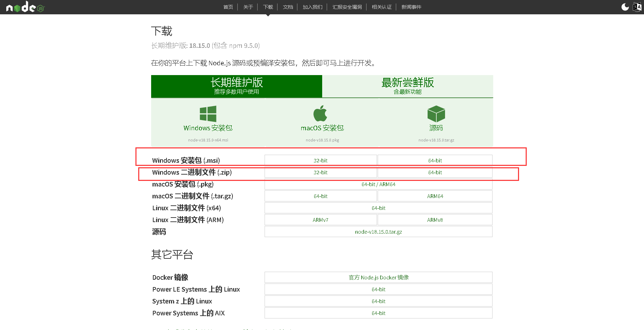The image size is (644, 330).
Task: Click the macOS 二进制文件 (.tar.gz) label
Action: point(193,196)
